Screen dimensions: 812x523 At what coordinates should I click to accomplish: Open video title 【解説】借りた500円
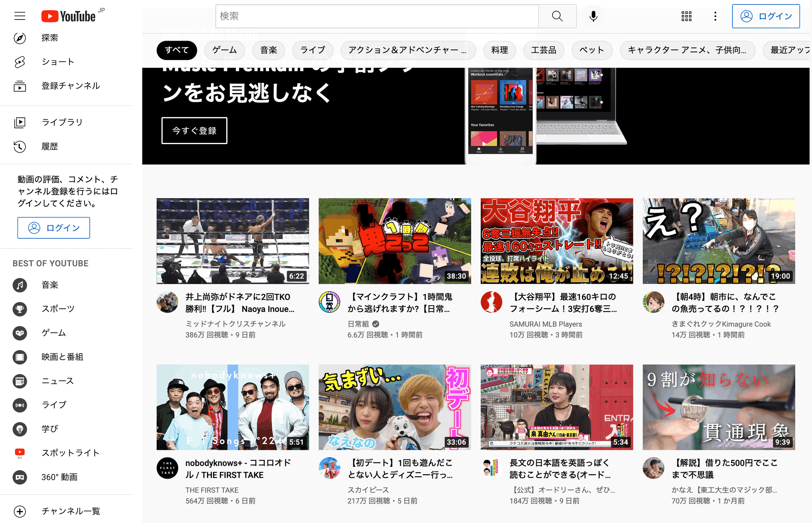(x=724, y=469)
